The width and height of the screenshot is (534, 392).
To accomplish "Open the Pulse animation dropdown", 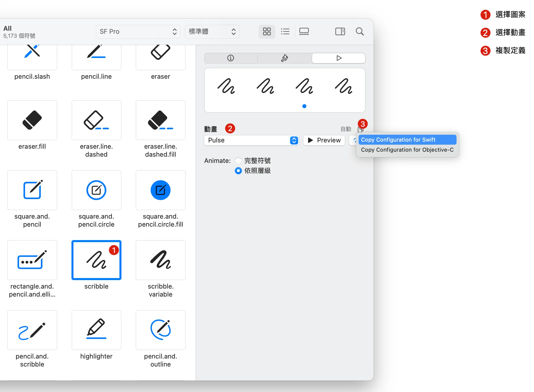I will click(x=251, y=140).
